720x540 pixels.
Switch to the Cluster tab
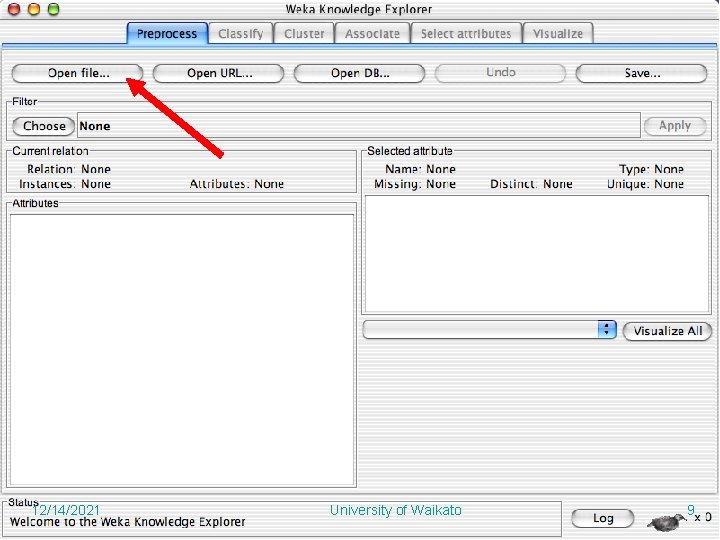[x=304, y=34]
